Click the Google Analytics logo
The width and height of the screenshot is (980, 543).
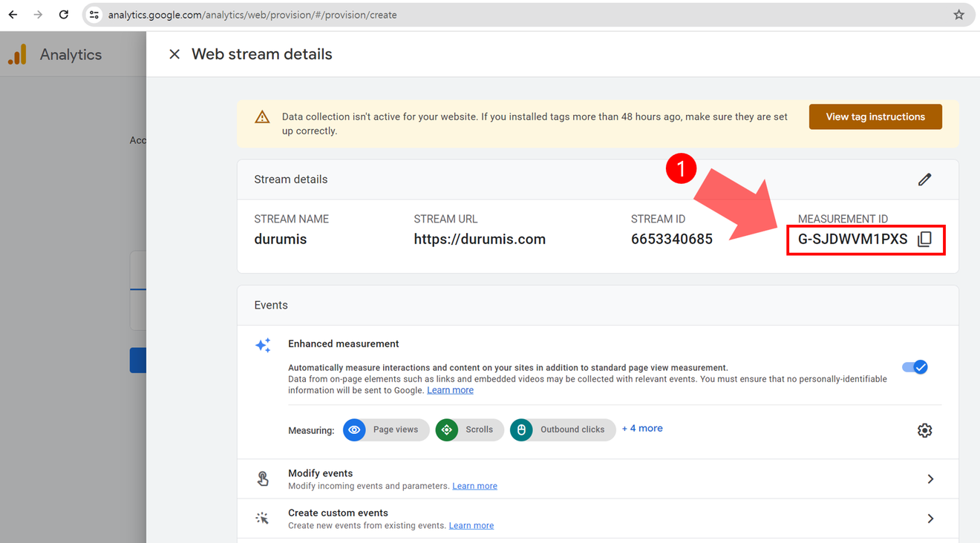point(18,54)
